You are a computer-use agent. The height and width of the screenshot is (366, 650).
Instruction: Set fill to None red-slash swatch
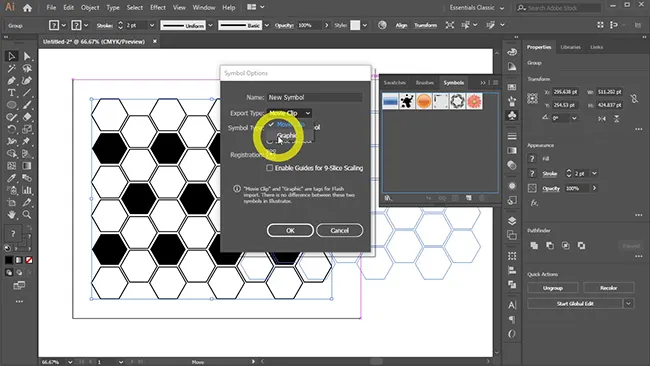[29, 260]
